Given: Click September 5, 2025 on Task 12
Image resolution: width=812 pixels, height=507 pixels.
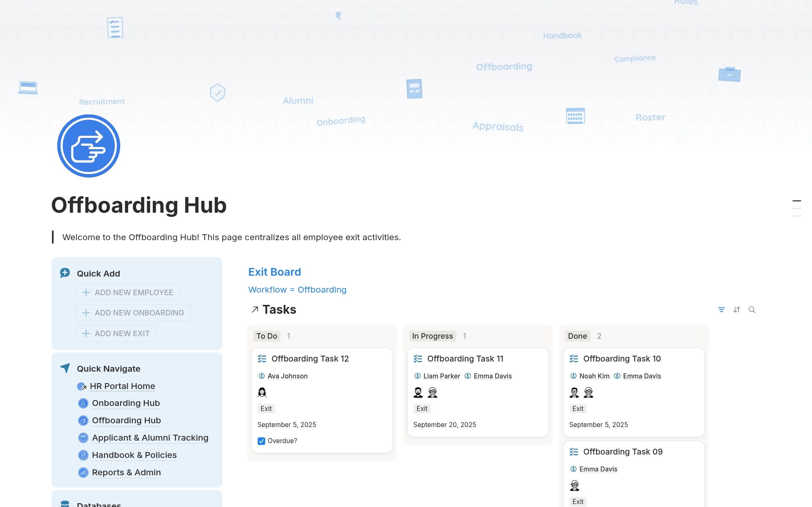Looking at the screenshot, I should click(x=287, y=425).
